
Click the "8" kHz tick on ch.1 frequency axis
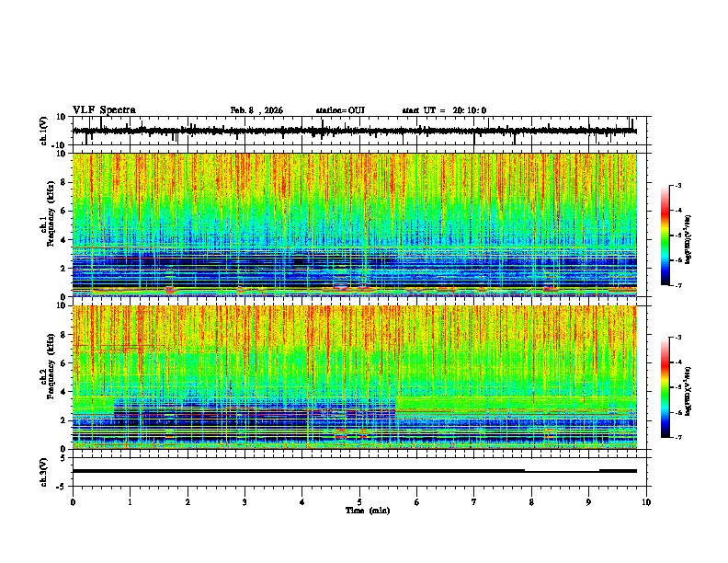pyautogui.click(x=65, y=182)
